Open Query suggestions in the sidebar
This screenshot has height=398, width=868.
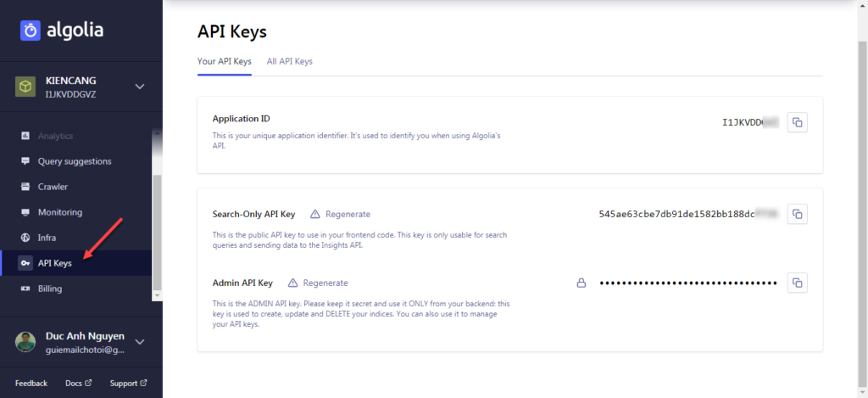(75, 161)
